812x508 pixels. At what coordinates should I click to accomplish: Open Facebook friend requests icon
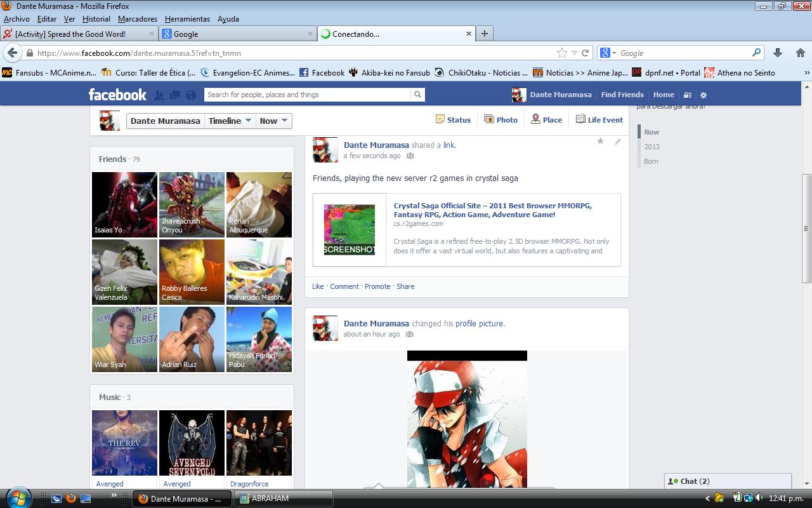pyautogui.click(x=159, y=95)
